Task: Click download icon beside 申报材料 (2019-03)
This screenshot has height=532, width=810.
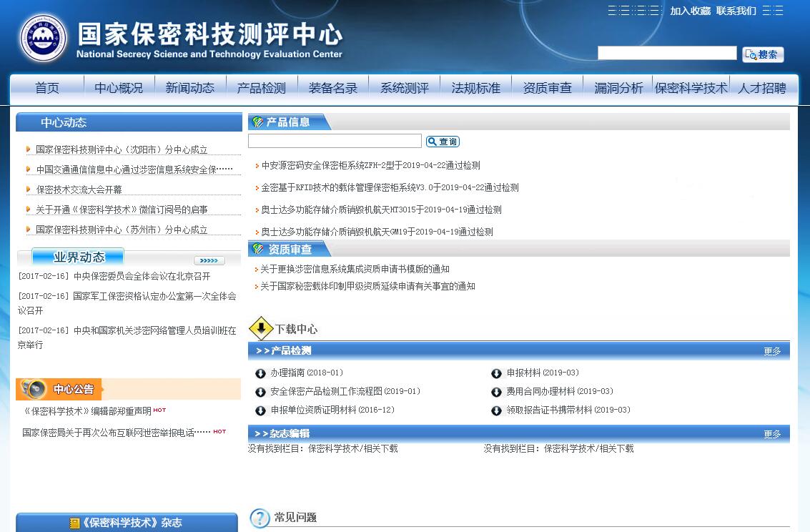Action: [496, 373]
